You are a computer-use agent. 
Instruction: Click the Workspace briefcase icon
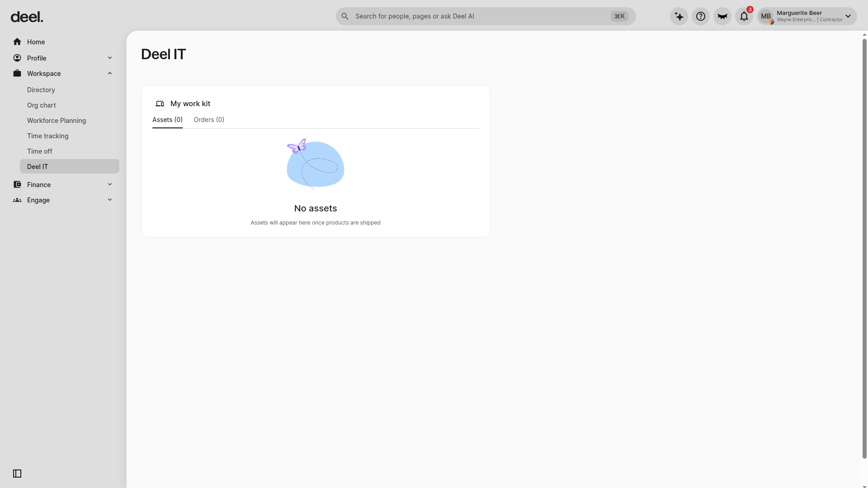(x=17, y=73)
